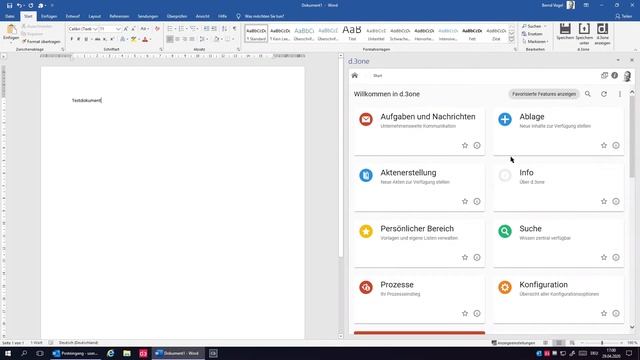
Task: Open the Konfiguration gear icon
Action: pos(505,287)
